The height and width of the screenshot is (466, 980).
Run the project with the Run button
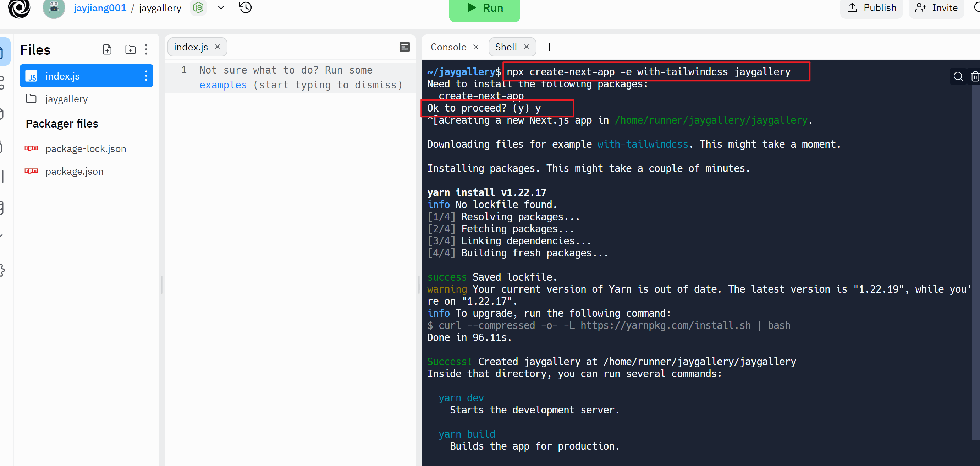point(484,9)
